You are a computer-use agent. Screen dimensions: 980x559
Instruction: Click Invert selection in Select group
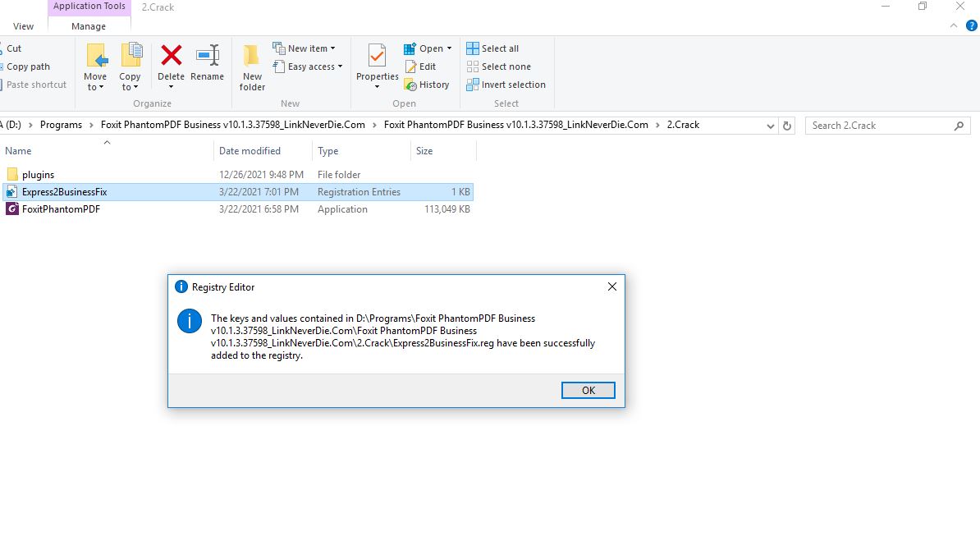click(x=506, y=85)
